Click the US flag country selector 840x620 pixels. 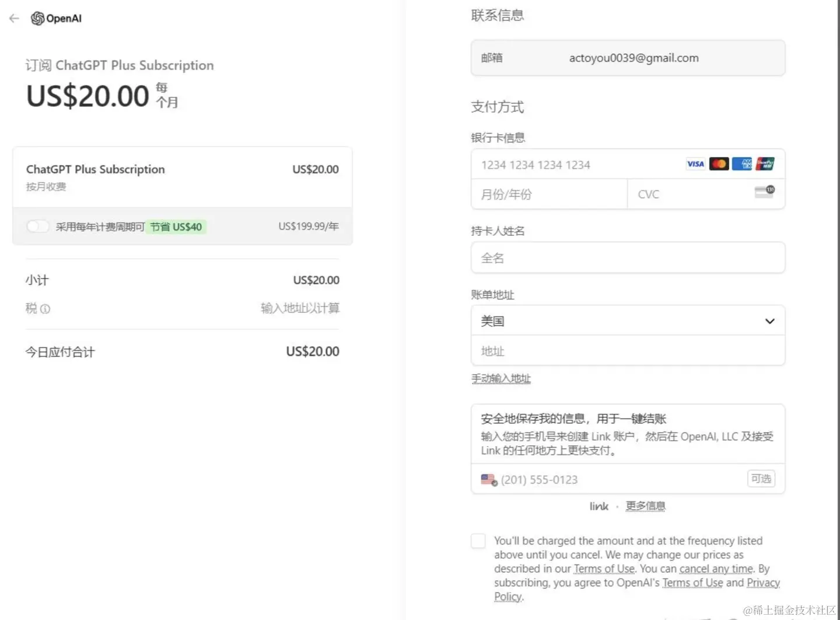coord(489,480)
